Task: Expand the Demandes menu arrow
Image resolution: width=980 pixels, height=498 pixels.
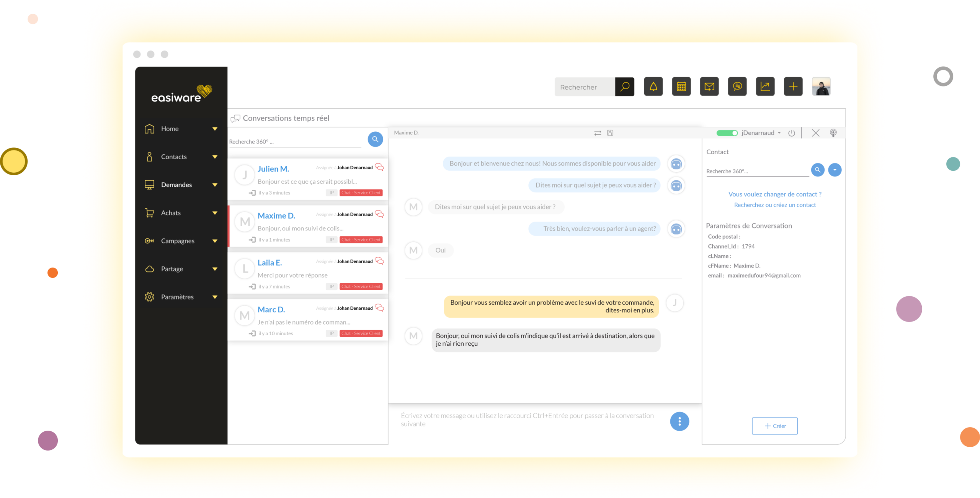Action: click(x=215, y=185)
